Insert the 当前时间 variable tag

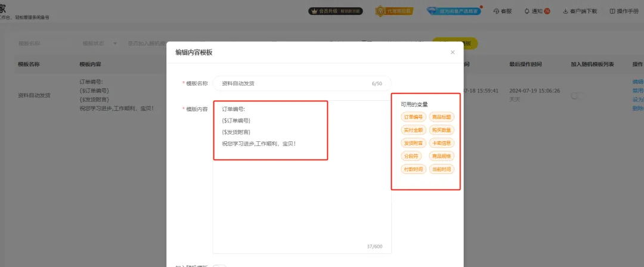(x=441, y=169)
